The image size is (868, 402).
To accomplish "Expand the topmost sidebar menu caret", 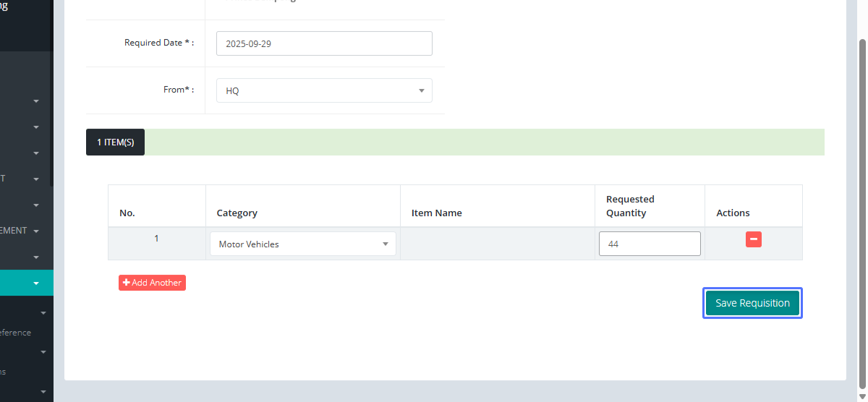I will tap(36, 101).
